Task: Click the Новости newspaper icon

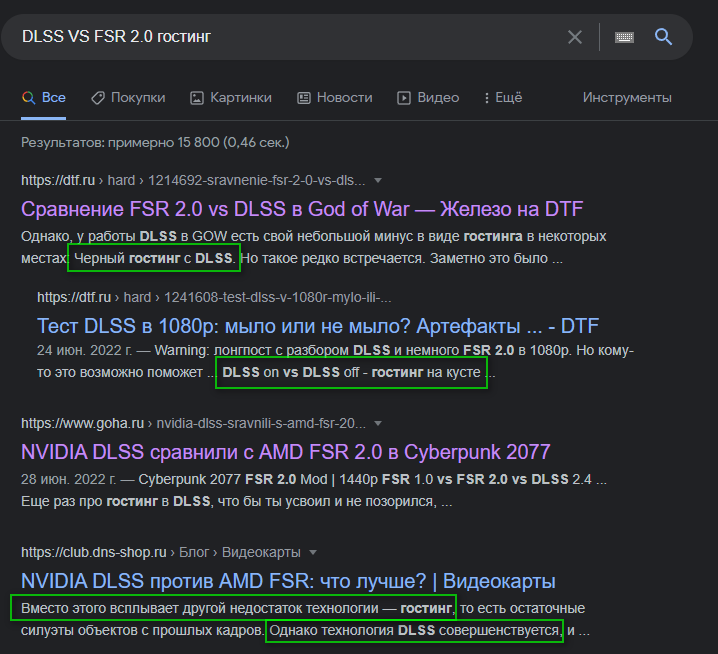Action: coord(304,98)
